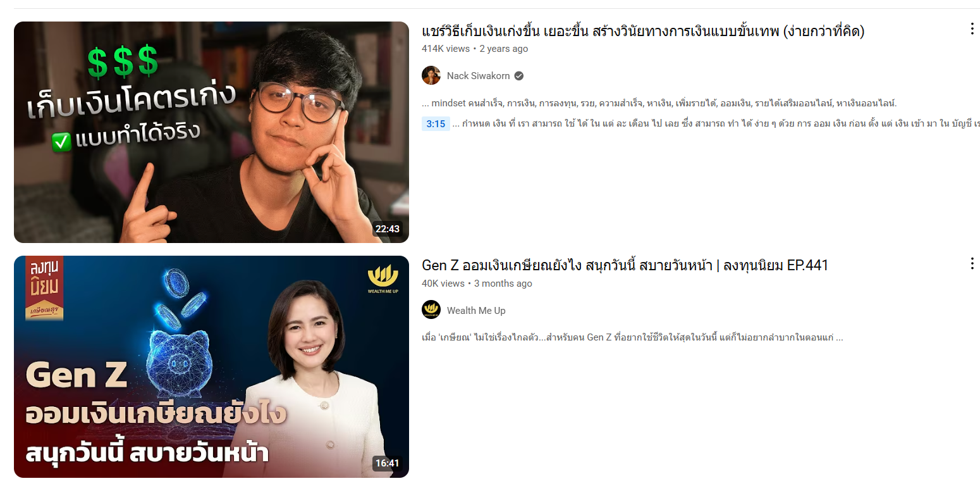Open the Wealth Me Up channel name link

[476, 311]
